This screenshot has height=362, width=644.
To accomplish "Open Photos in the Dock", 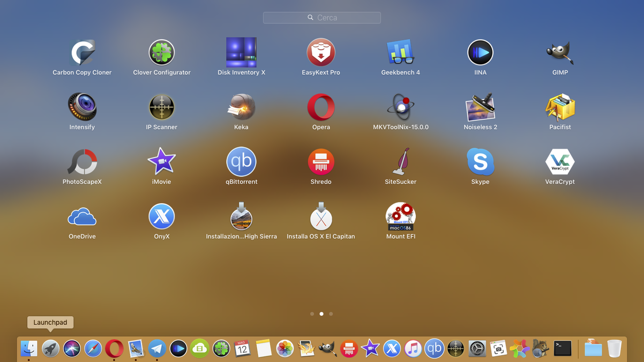I will pyautogui.click(x=285, y=348).
